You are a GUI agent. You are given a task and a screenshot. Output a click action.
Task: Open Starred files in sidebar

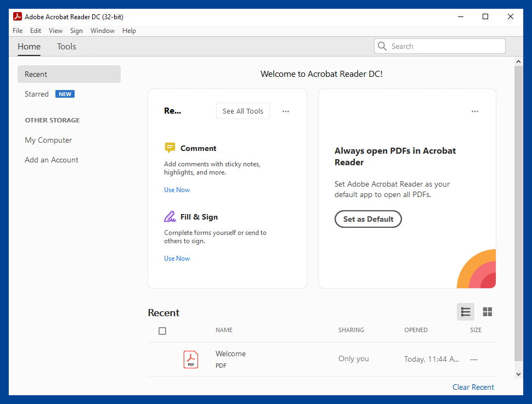tap(37, 94)
